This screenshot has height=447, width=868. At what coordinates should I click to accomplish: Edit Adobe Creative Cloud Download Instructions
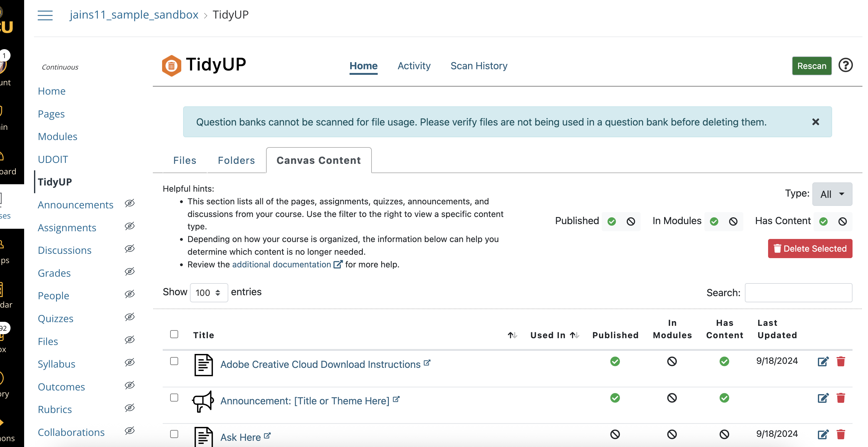pos(823,361)
